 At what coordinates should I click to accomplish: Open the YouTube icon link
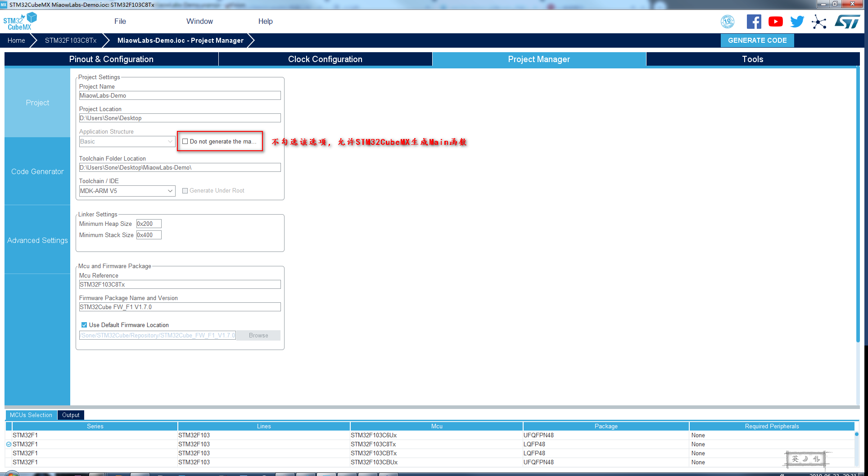coord(775,22)
